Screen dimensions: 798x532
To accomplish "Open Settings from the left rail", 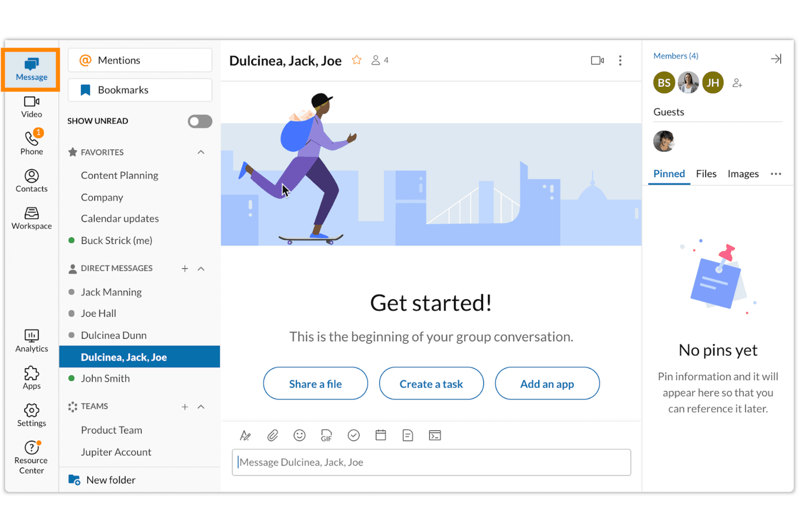I will click(31, 415).
